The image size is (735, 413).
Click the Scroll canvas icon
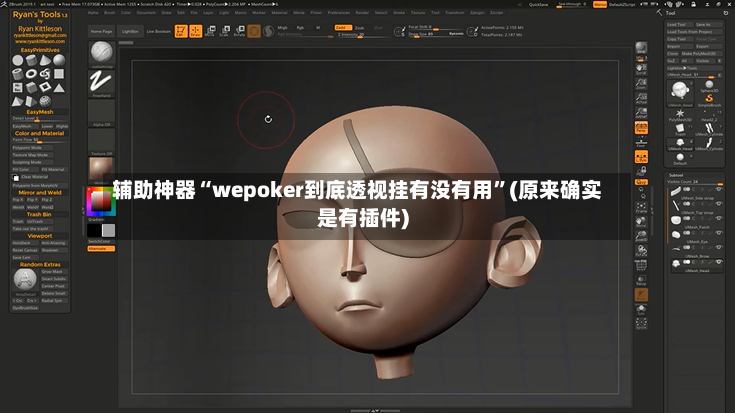click(641, 69)
